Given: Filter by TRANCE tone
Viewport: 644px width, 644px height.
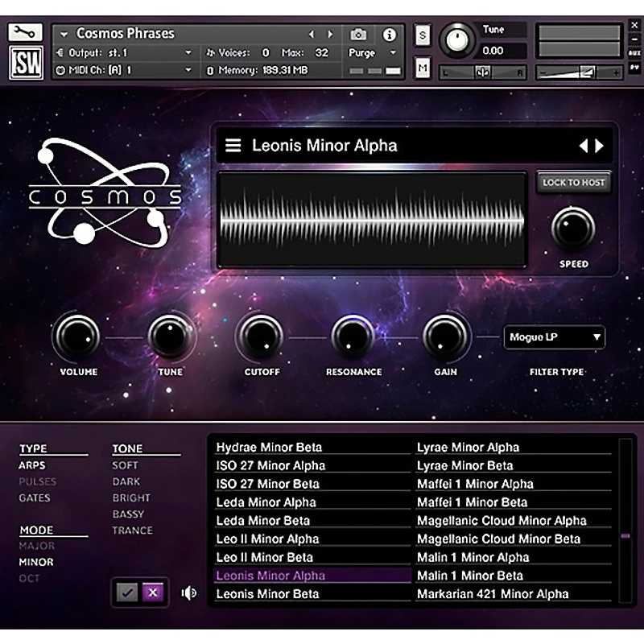Looking at the screenshot, I should pyautogui.click(x=132, y=530).
